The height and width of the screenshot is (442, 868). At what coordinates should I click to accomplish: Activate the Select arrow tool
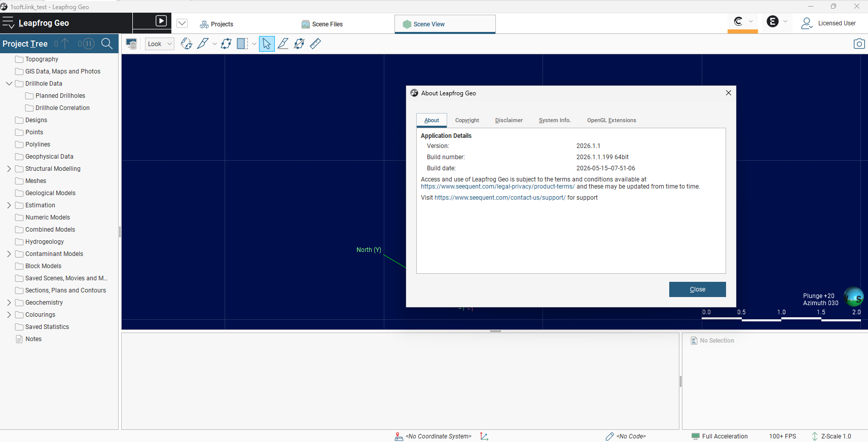pos(267,44)
